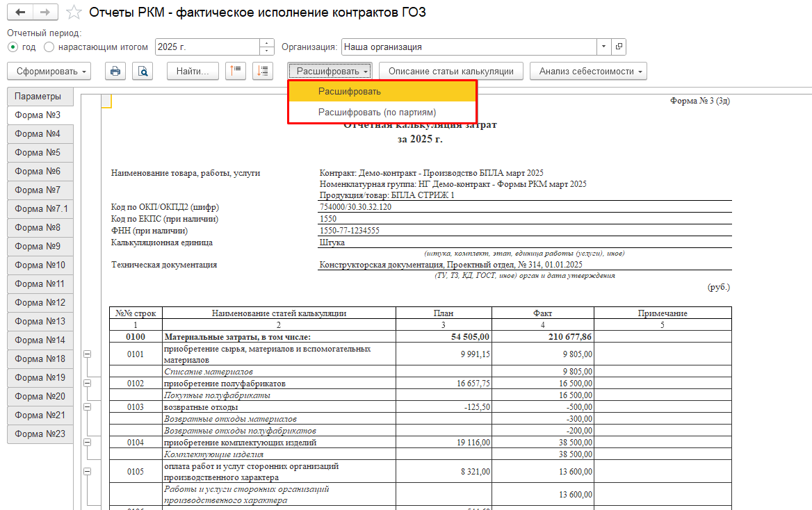Collapse the 0105 row group
Image resolution: width=812 pixels, height=510 pixels.
88,472
